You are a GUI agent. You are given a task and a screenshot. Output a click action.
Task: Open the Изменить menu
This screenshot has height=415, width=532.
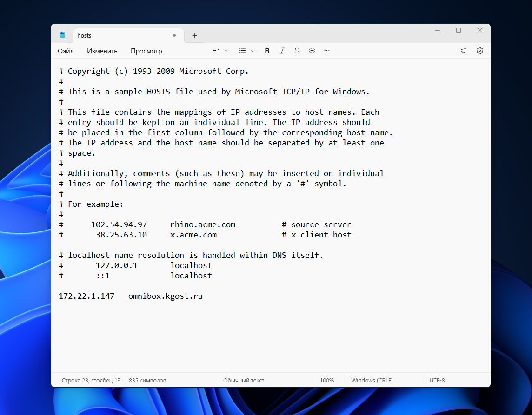tap(102, 51)
